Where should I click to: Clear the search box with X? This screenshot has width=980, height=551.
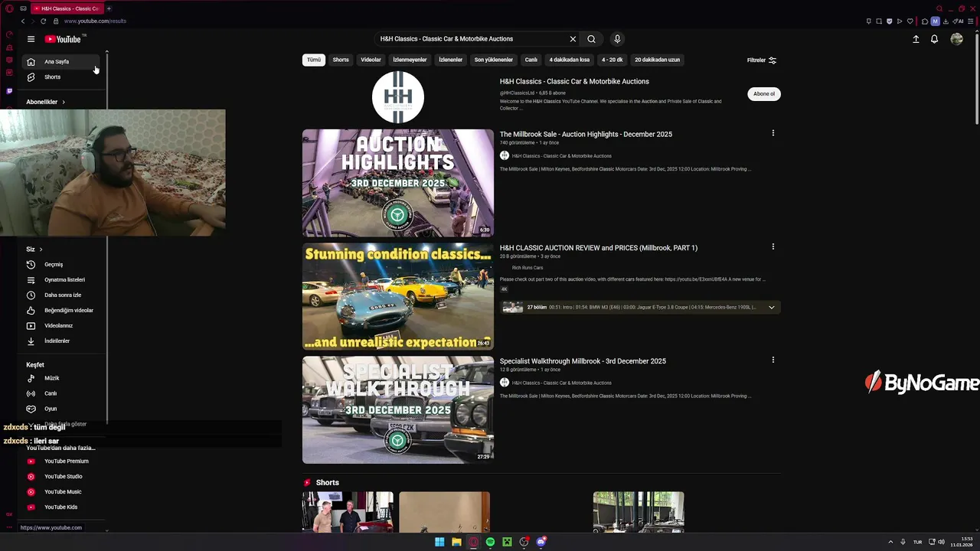tap(573, 39)
